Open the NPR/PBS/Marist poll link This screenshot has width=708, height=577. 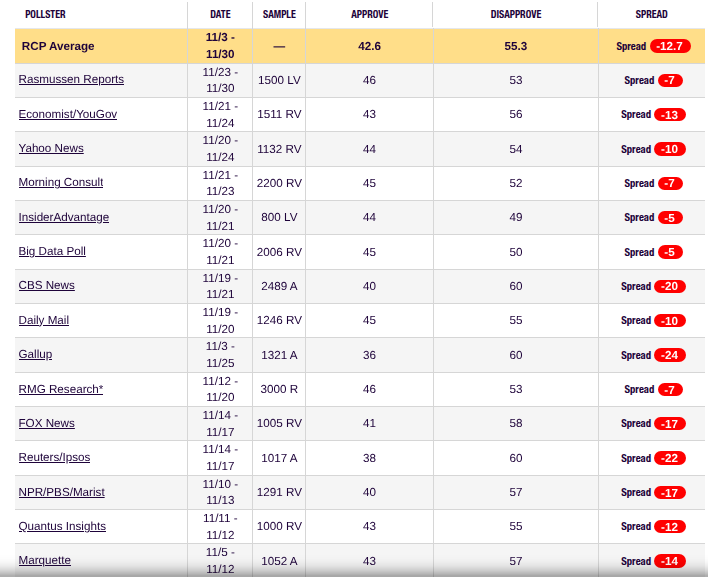62,492
